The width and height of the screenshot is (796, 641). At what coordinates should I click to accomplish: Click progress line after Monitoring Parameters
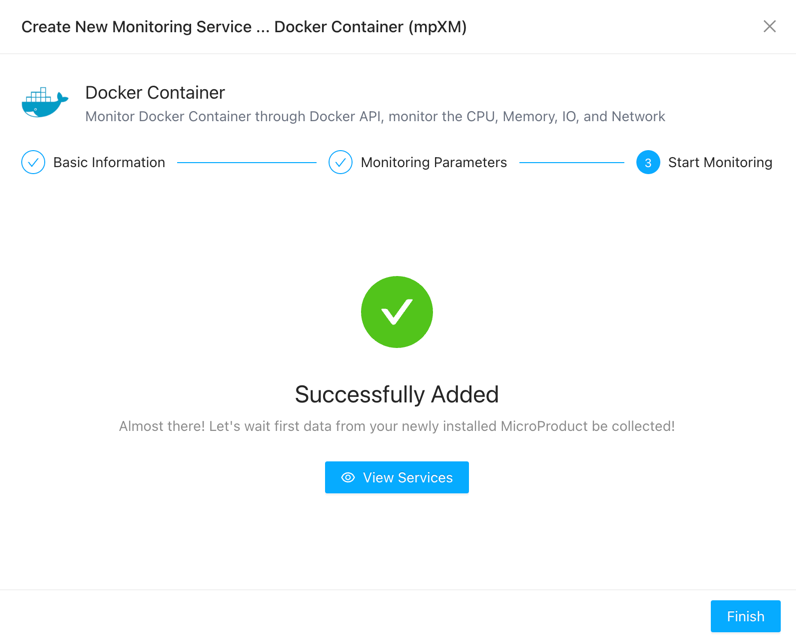coord(571,162)
